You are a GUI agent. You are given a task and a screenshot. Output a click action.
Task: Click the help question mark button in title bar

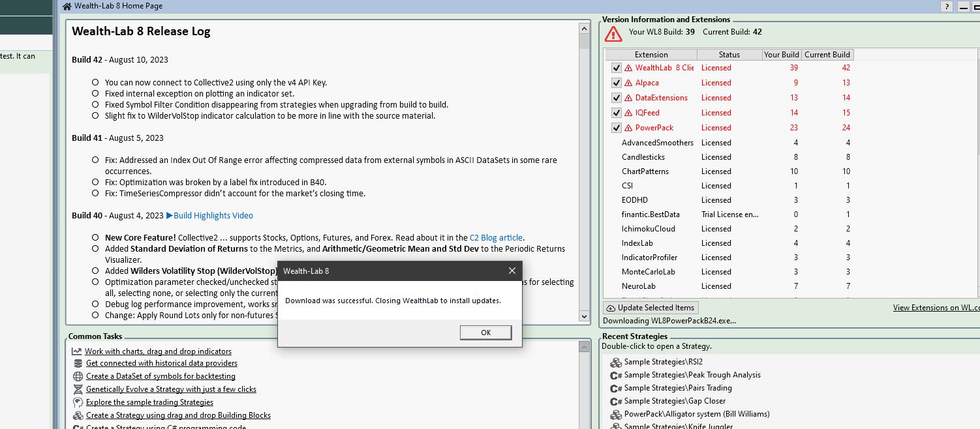pos(947,7)
